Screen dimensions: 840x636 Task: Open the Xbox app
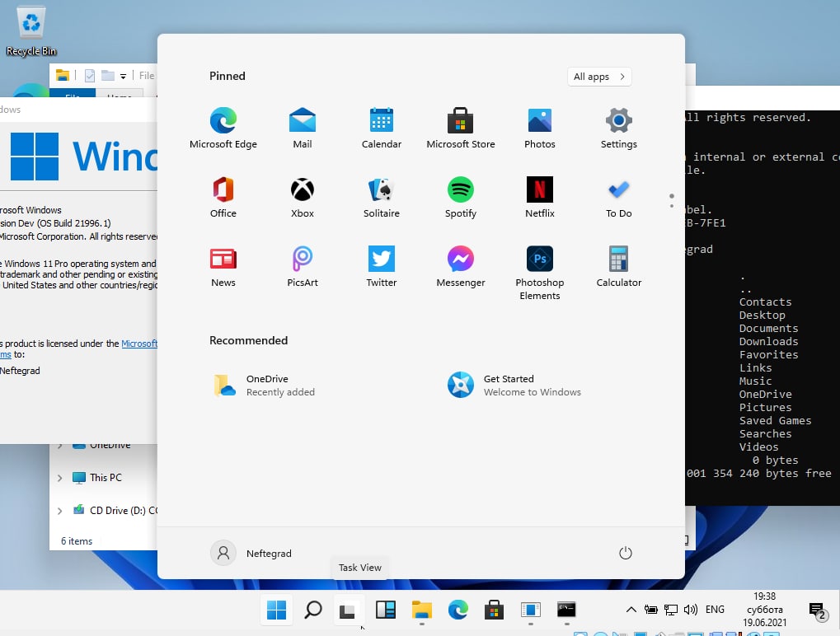[x=303, y=197]
